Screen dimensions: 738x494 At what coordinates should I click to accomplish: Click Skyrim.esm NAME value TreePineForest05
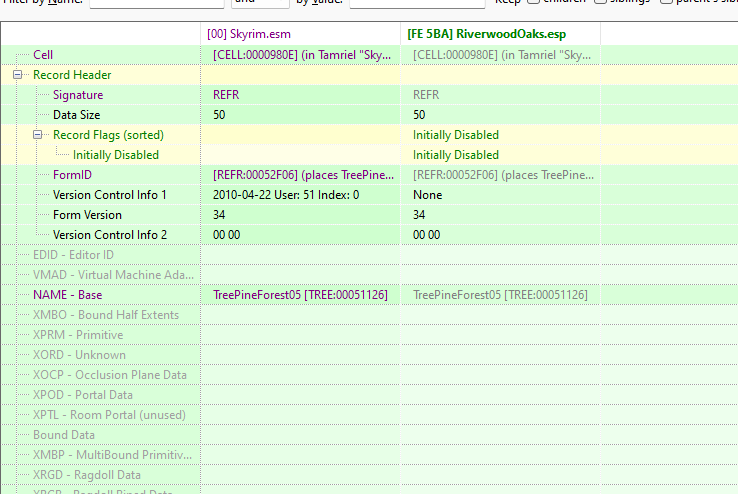pos(301,295)
